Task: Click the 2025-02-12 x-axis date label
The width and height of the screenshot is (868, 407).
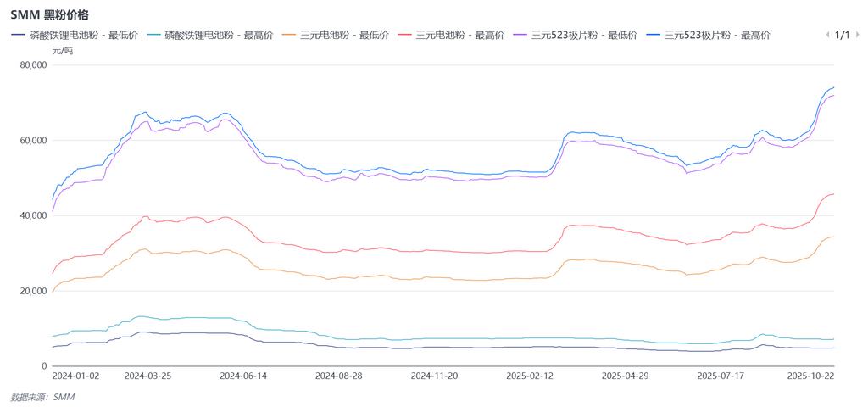Action: [x=530, y=375]
